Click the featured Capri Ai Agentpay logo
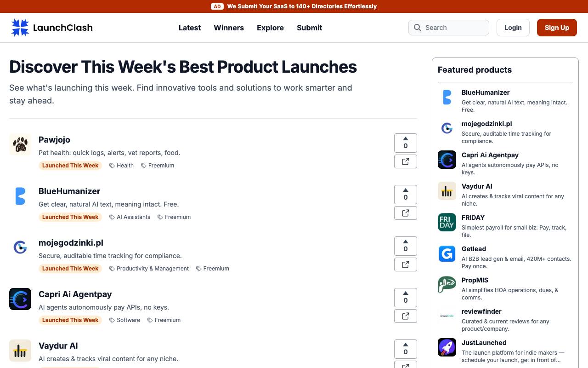The height and width of the screenshot is (368, 588). (447, 160)
